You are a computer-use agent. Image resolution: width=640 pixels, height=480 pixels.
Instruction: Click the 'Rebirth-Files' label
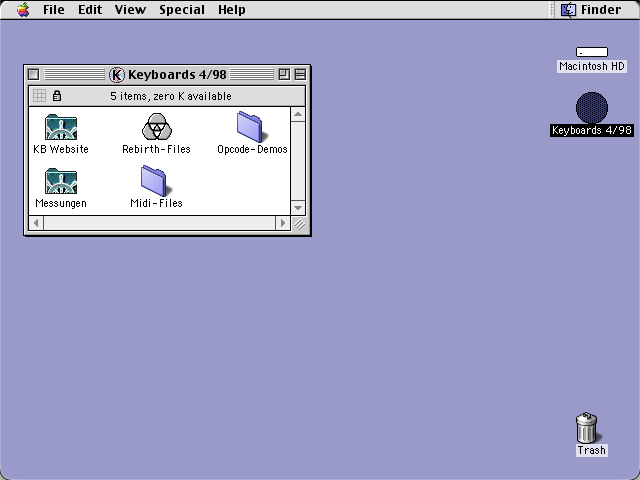click(x=156, y=149)
